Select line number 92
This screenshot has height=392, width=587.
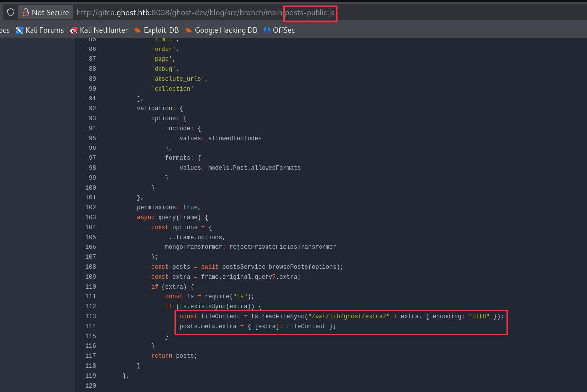pyautogui.click(x=92, y=108)
